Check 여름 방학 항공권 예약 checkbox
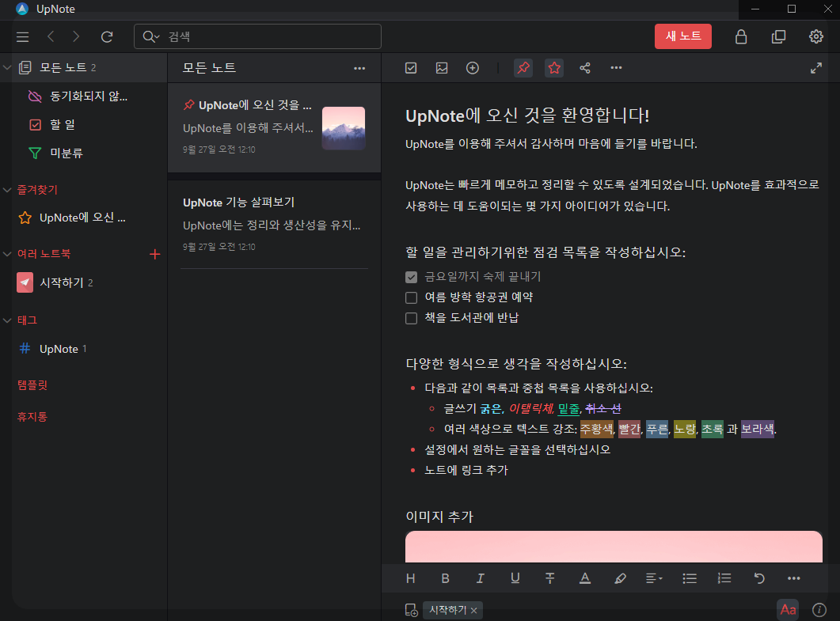The image size is (840, 621). point(412,297)
